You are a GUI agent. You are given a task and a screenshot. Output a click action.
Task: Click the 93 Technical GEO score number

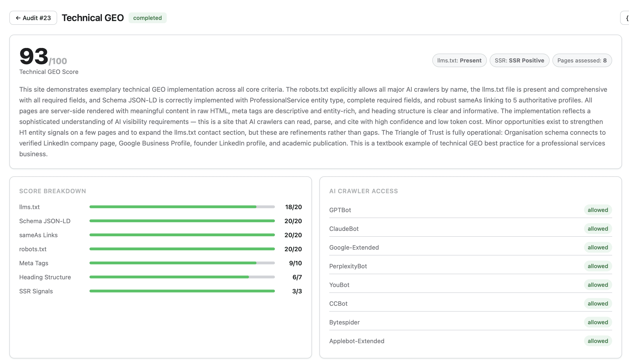pos(34,56)
